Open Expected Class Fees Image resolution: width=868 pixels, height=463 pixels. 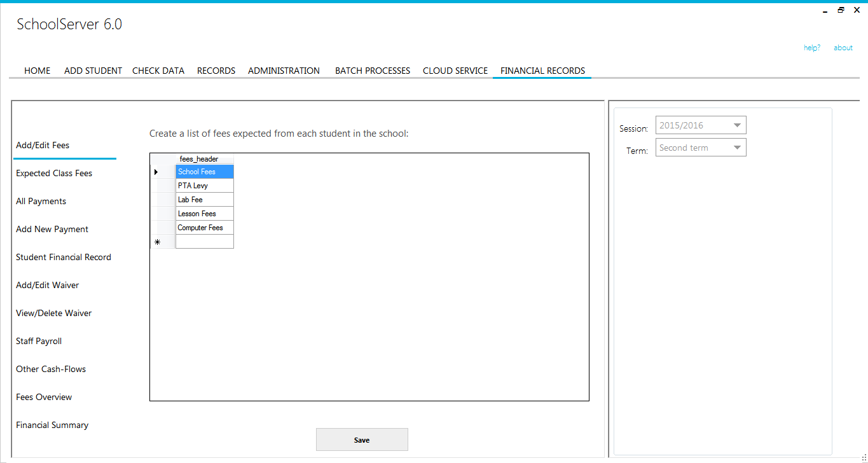click(x=53, y=173)
